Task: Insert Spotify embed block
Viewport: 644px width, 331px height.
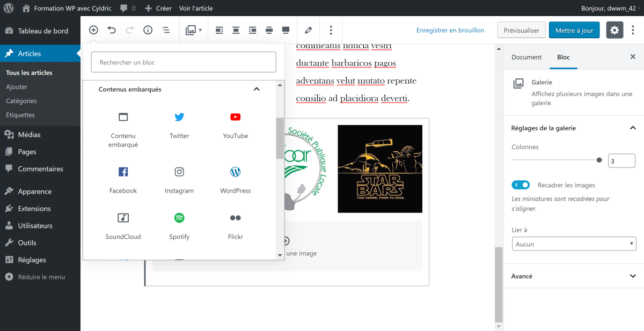Action: pyautogui.click(x=179, y=227)
